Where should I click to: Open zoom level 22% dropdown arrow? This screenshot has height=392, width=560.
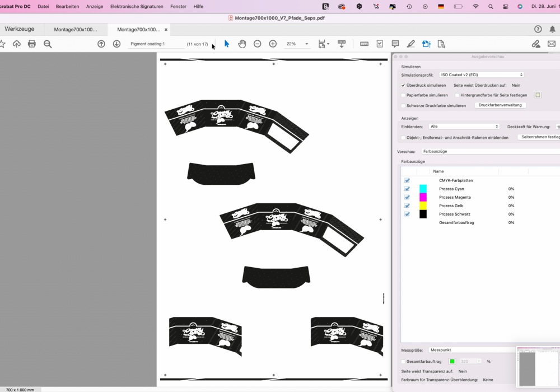306,44
